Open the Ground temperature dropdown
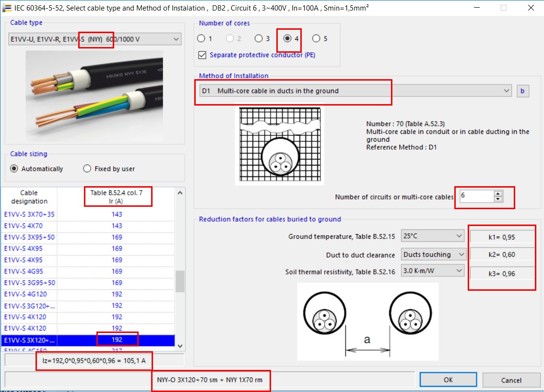 coord(460,235)
